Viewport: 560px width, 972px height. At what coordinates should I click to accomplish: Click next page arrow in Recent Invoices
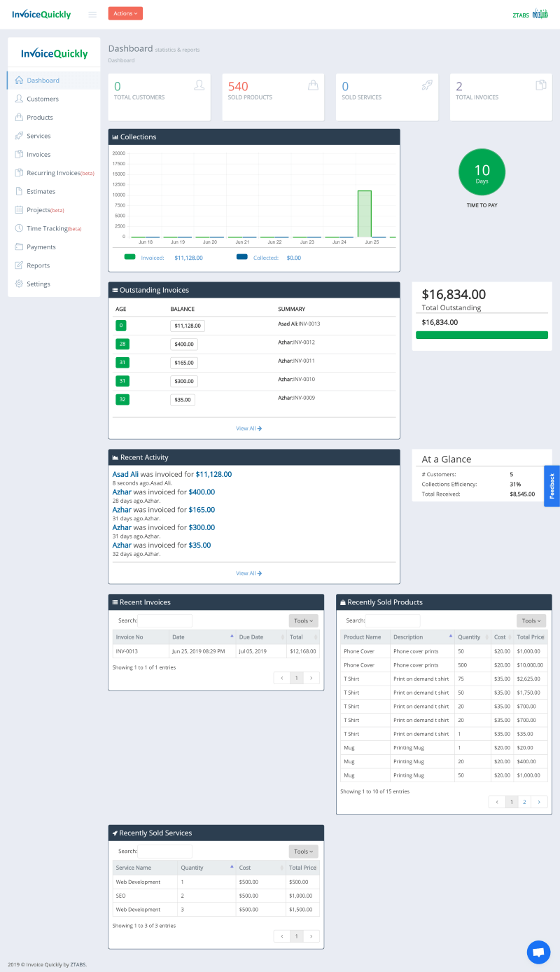311,678
